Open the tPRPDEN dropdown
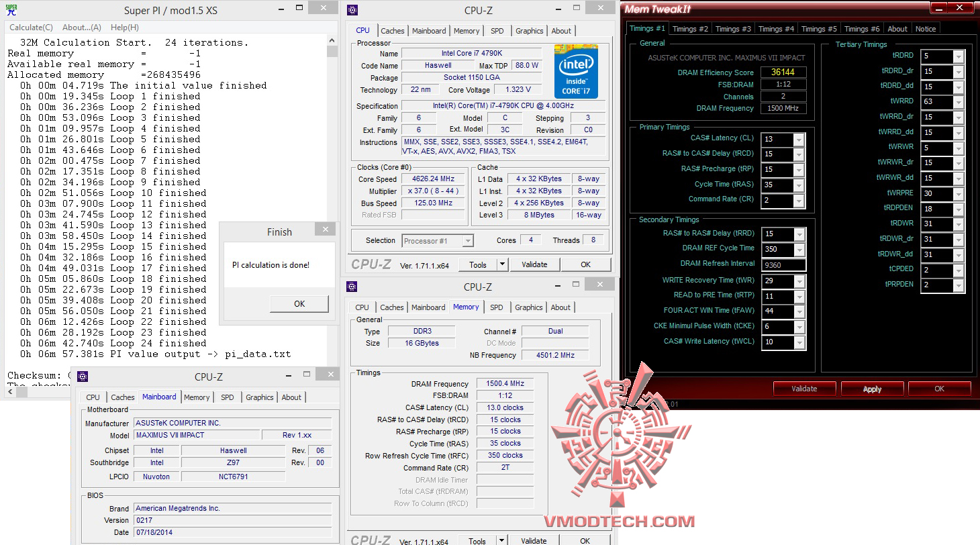This screenshot has height=545, width=980. click(959, 285)
